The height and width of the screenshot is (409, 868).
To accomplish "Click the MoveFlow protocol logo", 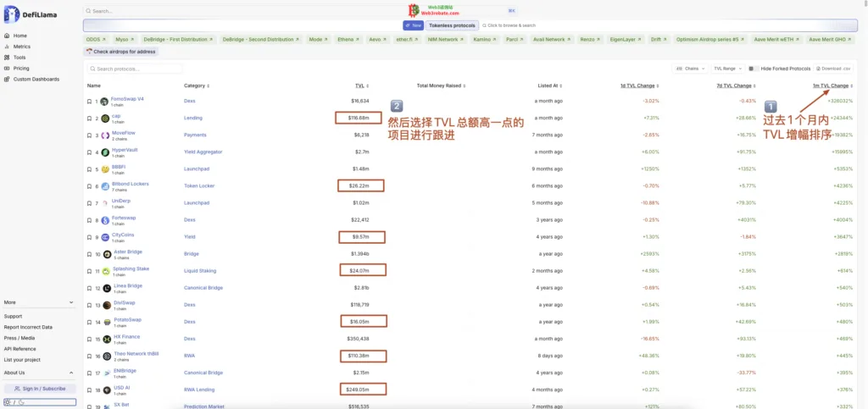I will (104, 135).
